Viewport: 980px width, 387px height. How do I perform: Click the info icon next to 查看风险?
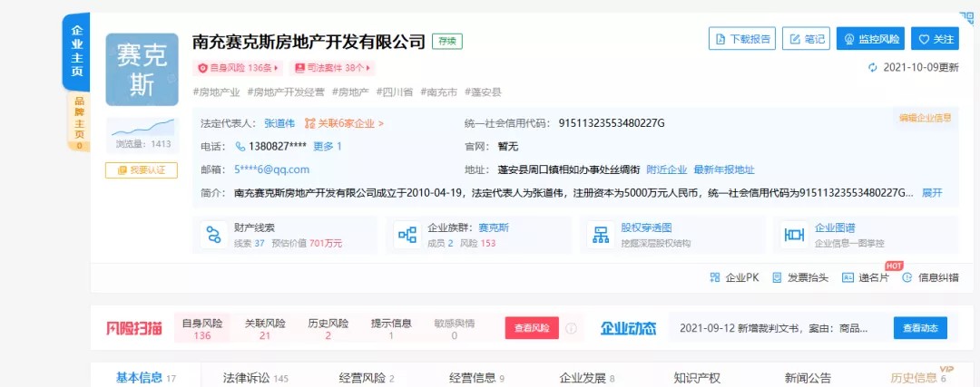tap(572, 328)
